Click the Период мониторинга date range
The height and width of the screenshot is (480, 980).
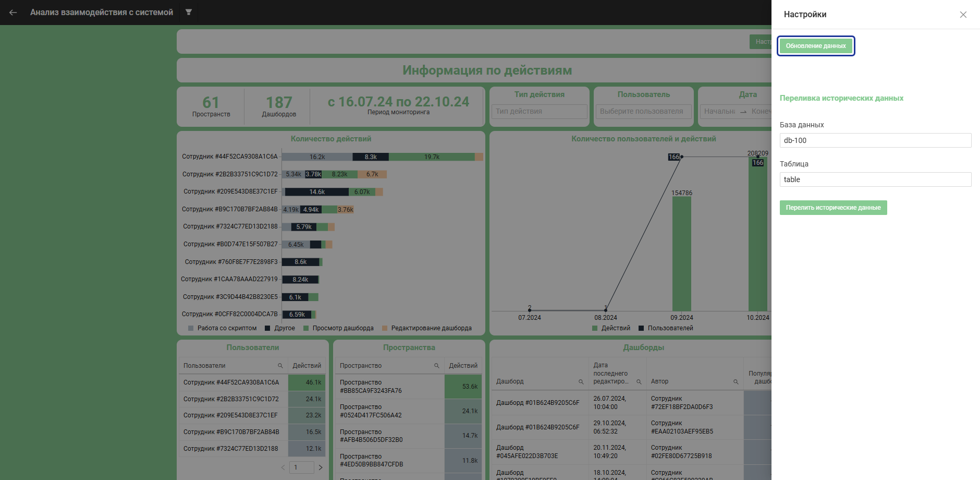(x=398, y=105)
